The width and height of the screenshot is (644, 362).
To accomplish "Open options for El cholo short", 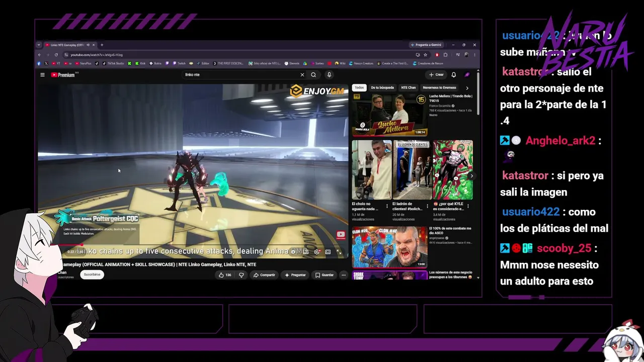I will [387, 206].
